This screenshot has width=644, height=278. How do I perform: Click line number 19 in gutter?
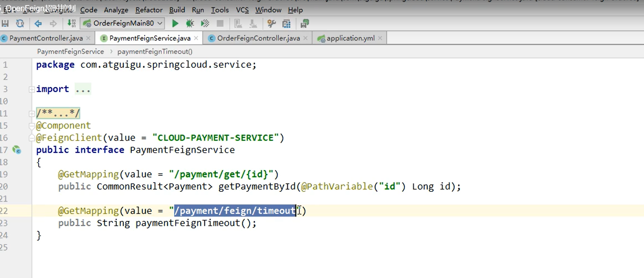4,174
